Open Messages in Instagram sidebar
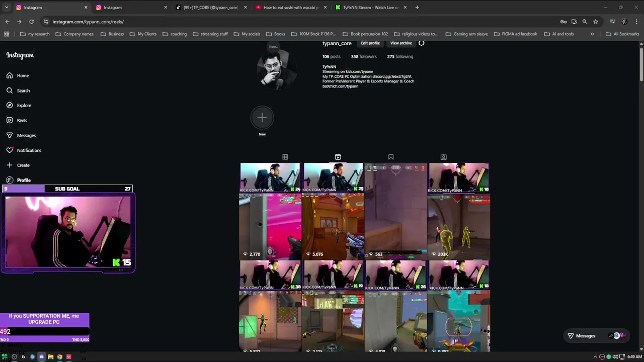The image size is (644, 362). [21, 135]
